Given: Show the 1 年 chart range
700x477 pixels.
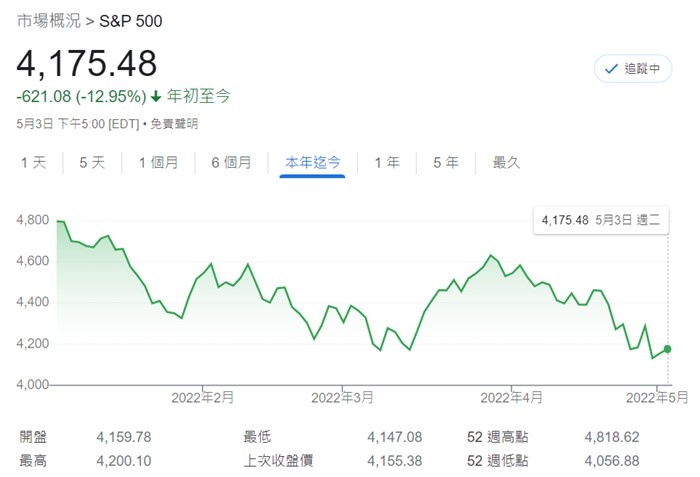Looking at the screenshot, I should click(387, 163).
